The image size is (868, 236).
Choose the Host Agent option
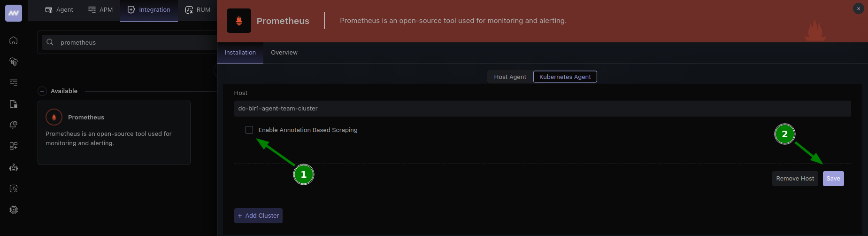click(510, 77)
